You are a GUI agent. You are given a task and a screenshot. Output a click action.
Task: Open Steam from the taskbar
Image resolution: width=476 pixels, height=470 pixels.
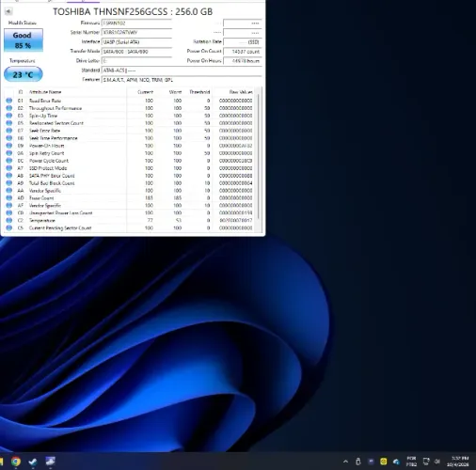33,462
